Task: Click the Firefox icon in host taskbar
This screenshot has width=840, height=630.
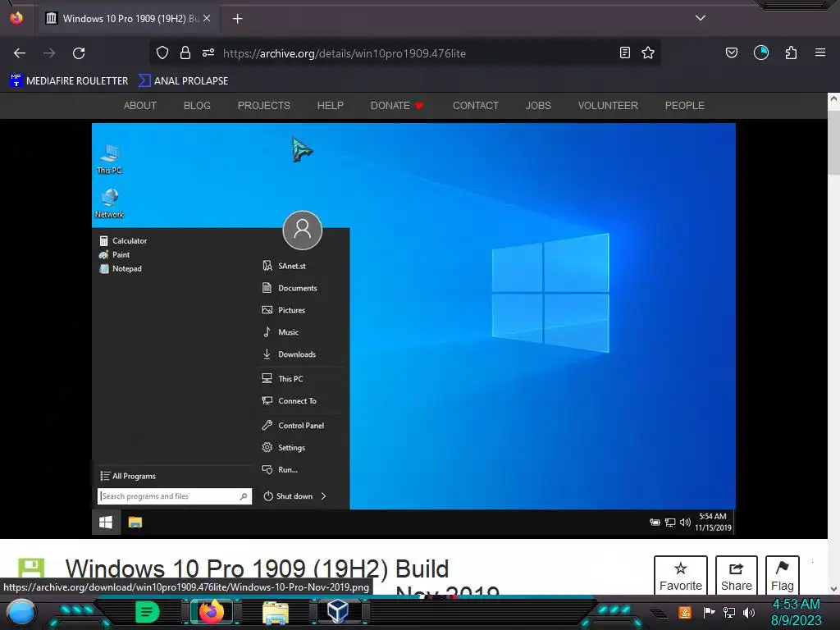Action: pos(211,612)
